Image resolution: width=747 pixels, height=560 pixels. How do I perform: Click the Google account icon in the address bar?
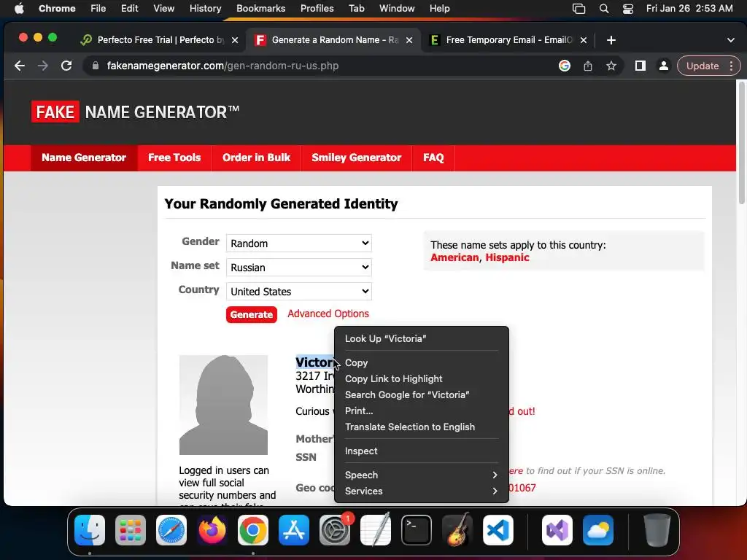click(x=565, y=66)
